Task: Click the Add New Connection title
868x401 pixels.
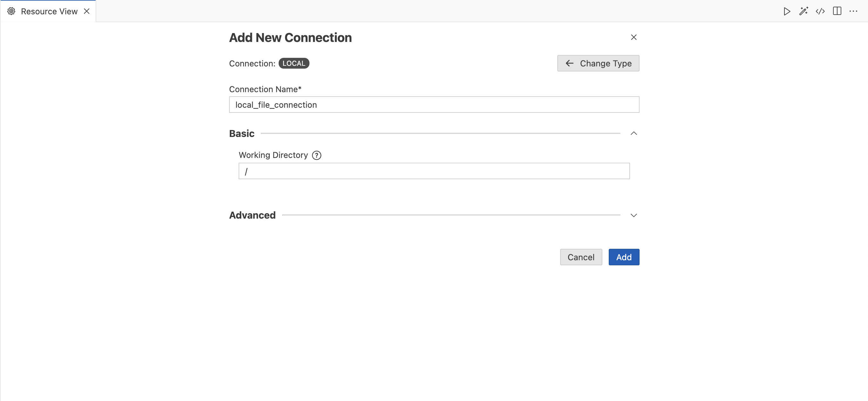Action: pyautogui.click(x=290, y=38)
